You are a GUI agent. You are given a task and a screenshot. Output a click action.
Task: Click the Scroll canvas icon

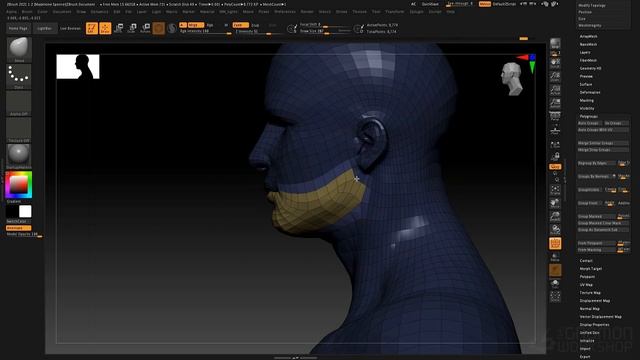point(555,63)
